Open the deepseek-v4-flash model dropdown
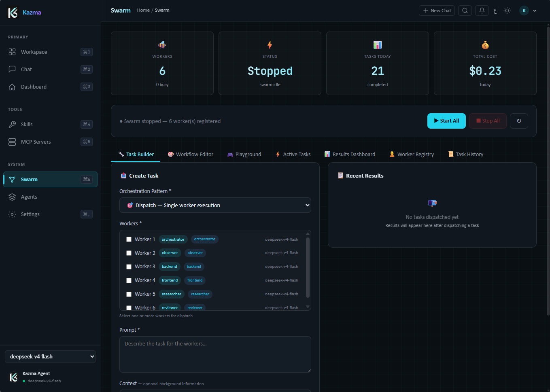550x392 pixels. click(50, 356)
